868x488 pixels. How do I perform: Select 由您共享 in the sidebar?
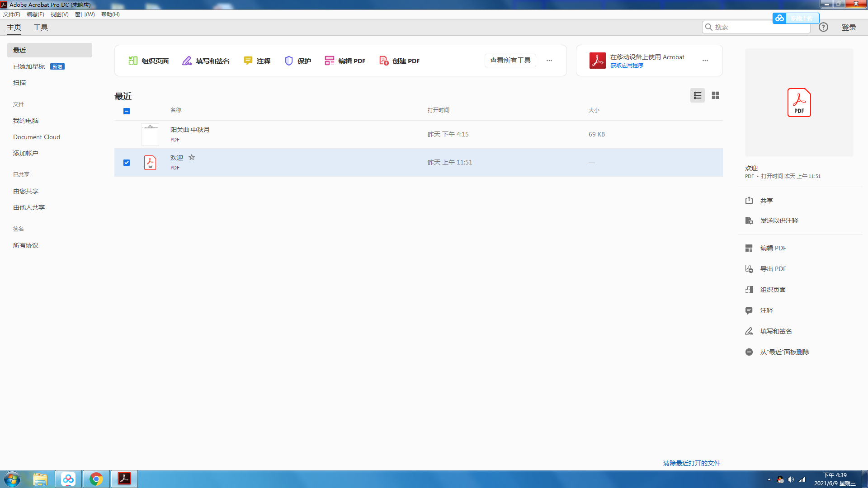click(26, 191)
